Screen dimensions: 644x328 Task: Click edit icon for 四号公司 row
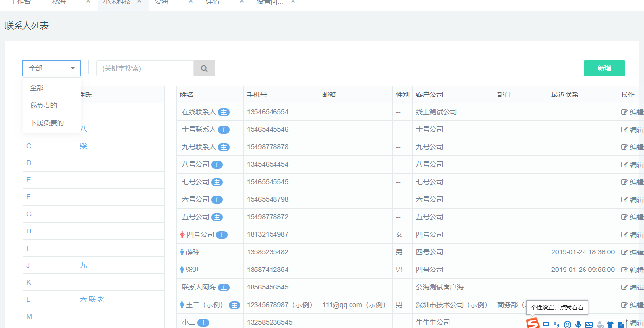point(624,235)
